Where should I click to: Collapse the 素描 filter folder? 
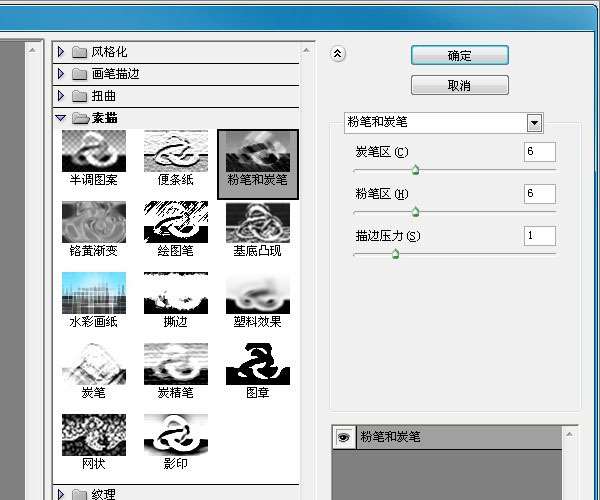(60, 118)
